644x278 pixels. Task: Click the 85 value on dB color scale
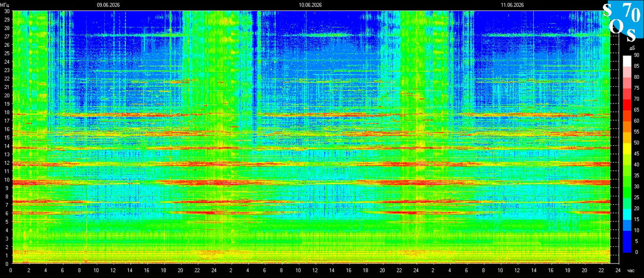(x=636, y=66)
